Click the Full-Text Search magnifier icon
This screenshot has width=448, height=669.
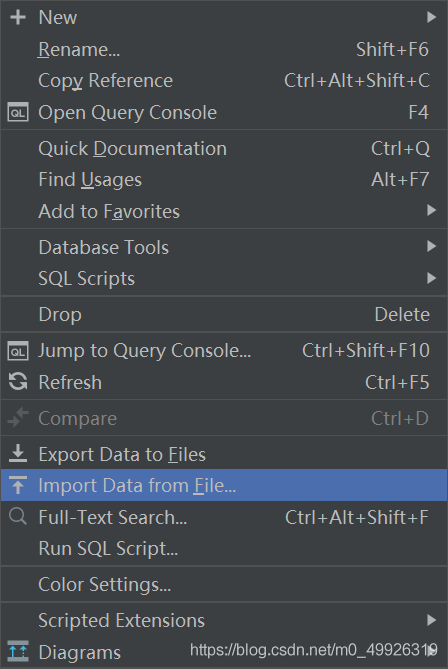click(x=18, y=516)
